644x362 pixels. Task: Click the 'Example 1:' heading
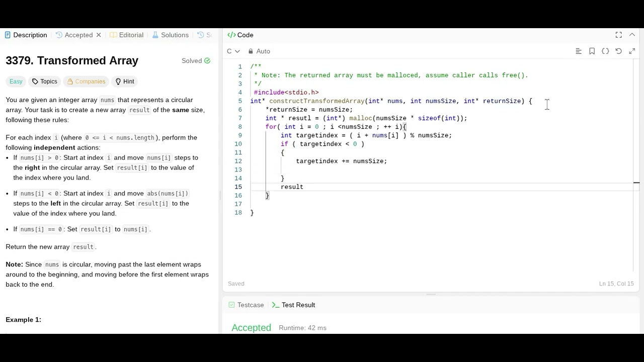23,320
